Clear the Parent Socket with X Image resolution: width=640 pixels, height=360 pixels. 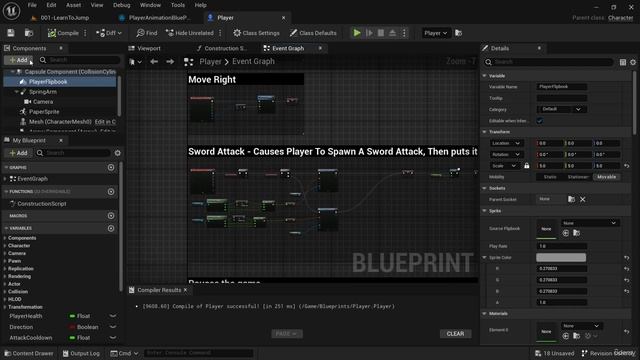click(x=582, y=199)
